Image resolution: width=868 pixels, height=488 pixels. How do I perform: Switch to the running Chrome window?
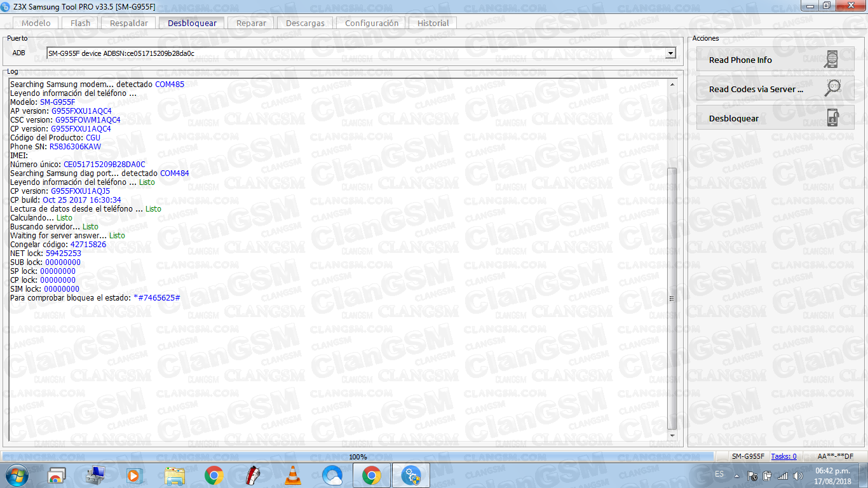pos(372,475)
